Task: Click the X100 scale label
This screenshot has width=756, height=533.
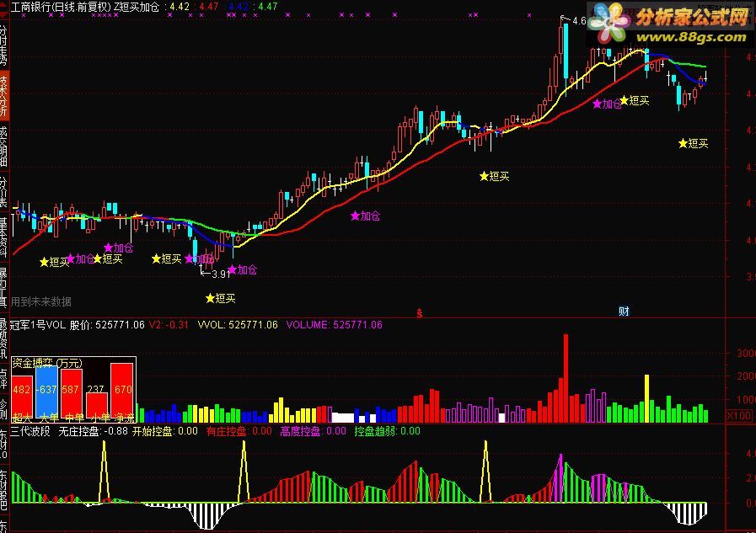Action: [739, 415]
